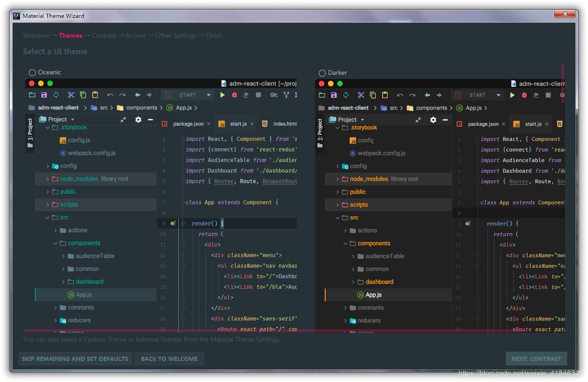Open the Project panel settings gear
Image resolution: width=588 pixels, height=382 pixels.
pyautogui.click(x=138, y=119)
